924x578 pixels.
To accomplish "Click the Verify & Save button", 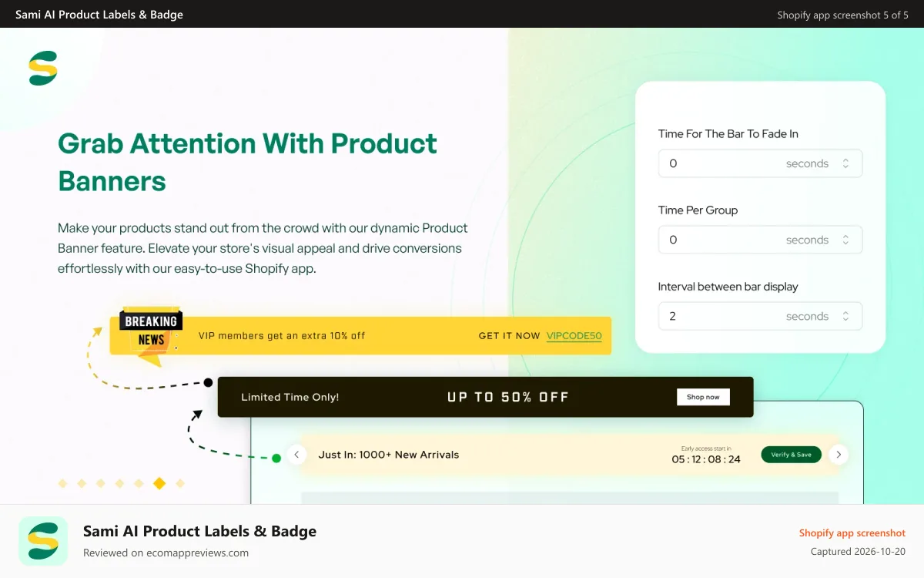I will click(x=792, y=455).
